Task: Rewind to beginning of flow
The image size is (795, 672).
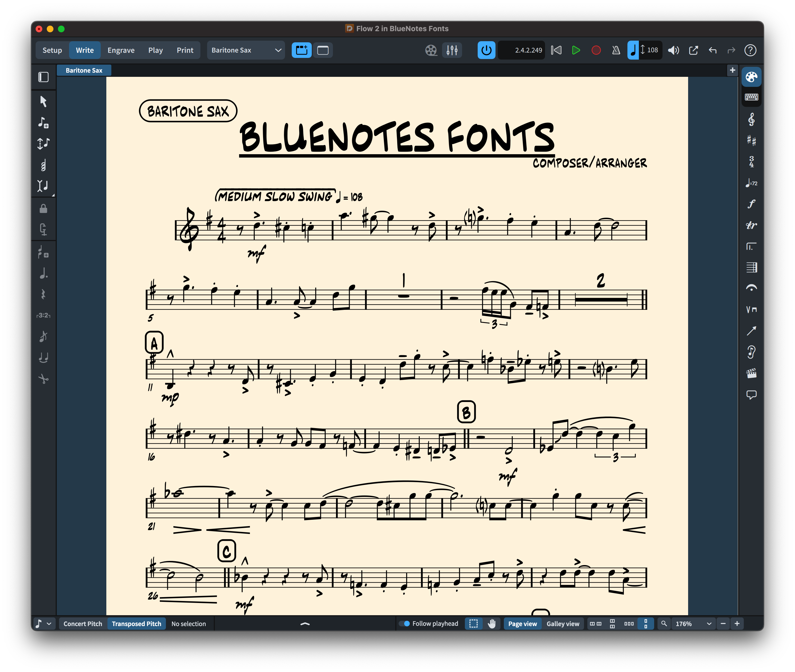Action: 556,50
